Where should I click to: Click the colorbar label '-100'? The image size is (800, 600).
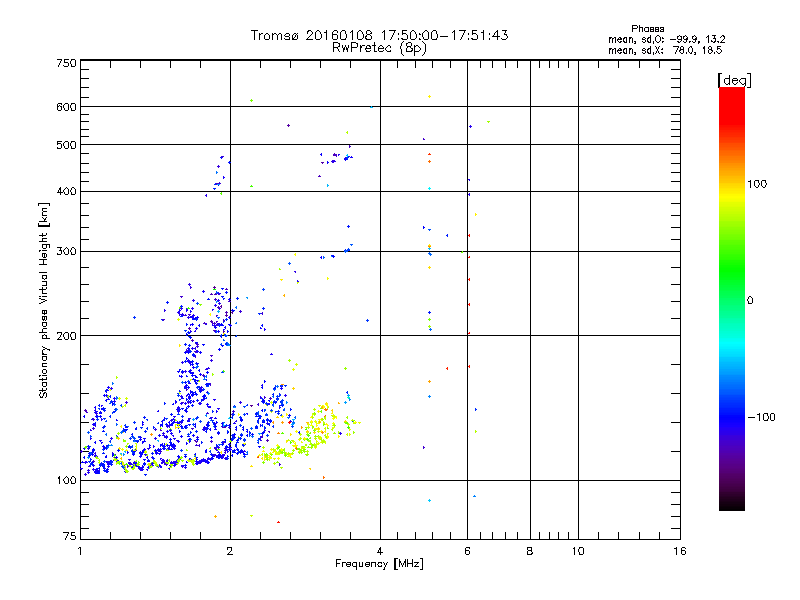761,417
